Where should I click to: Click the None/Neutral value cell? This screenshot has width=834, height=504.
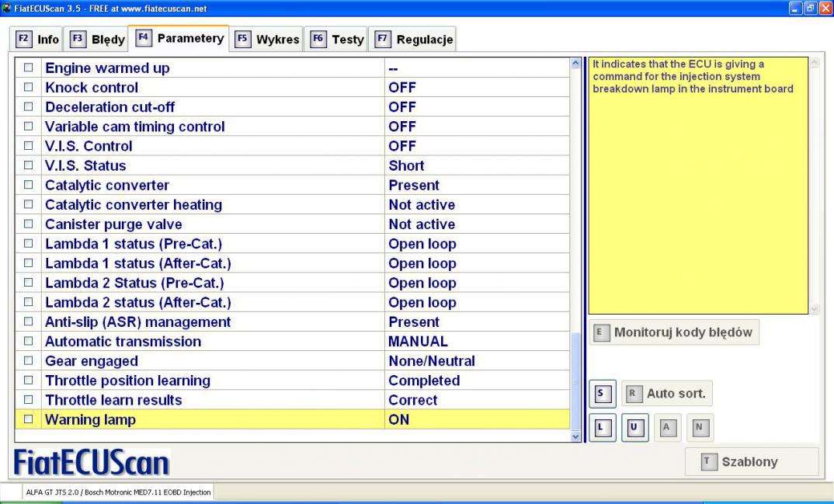point(477,361)
